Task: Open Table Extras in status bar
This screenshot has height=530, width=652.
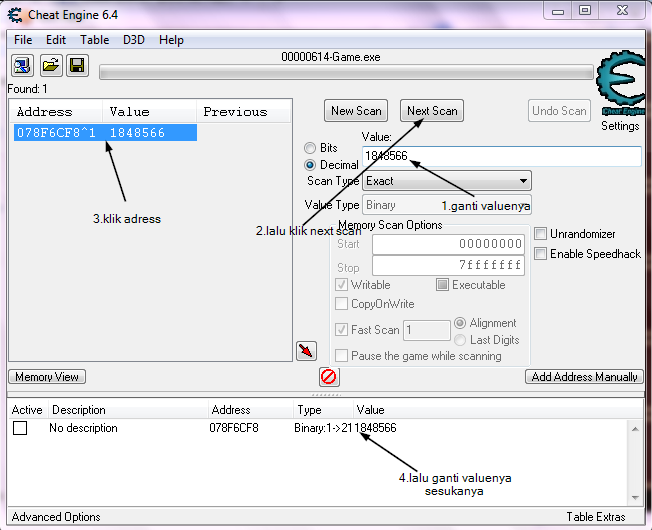Action: coord(596,517)
